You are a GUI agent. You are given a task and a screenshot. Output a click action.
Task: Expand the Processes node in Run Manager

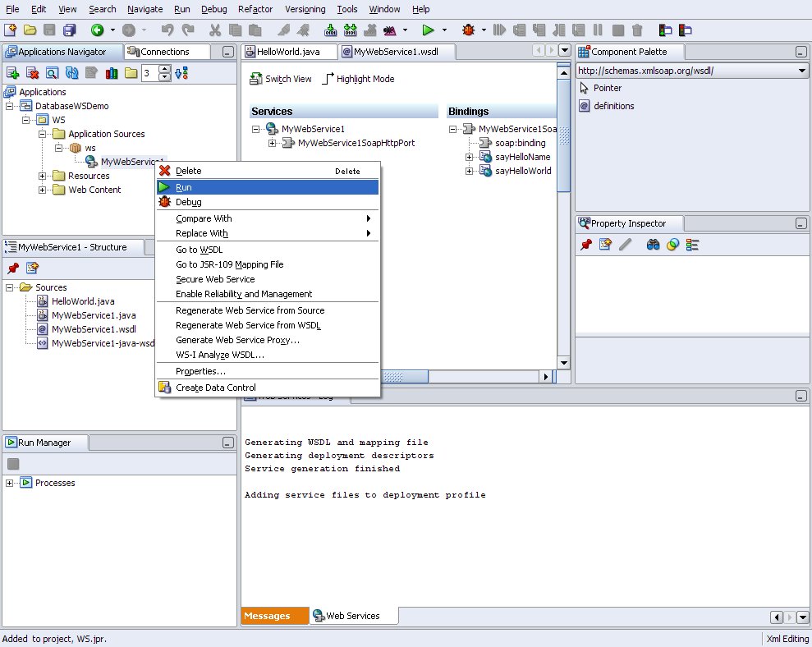click(9, 483)
